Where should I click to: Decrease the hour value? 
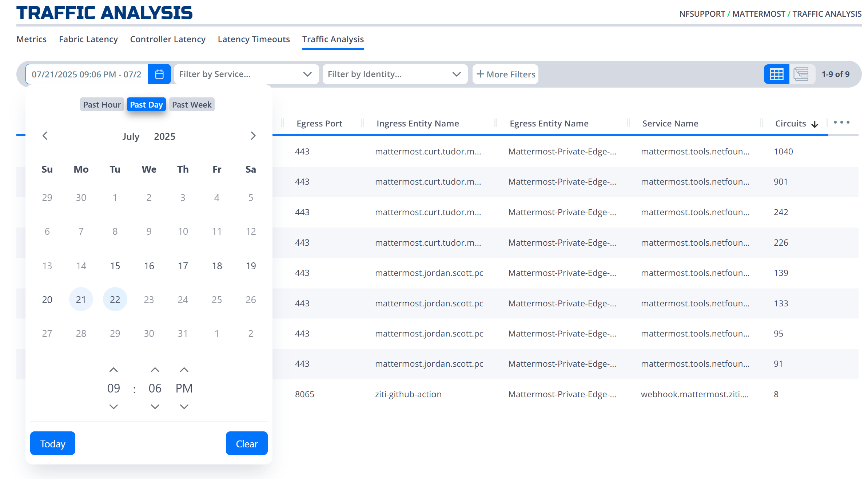(114, 407)
